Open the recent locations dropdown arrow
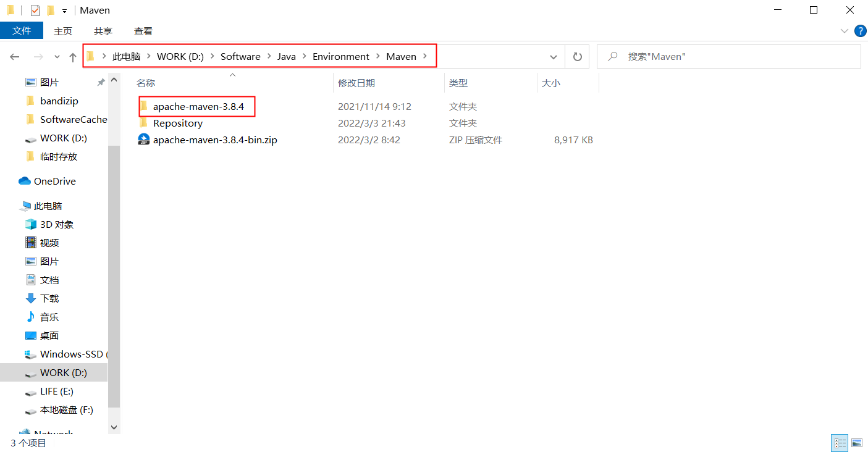The image size is (868, 452). tap(57, 57)
